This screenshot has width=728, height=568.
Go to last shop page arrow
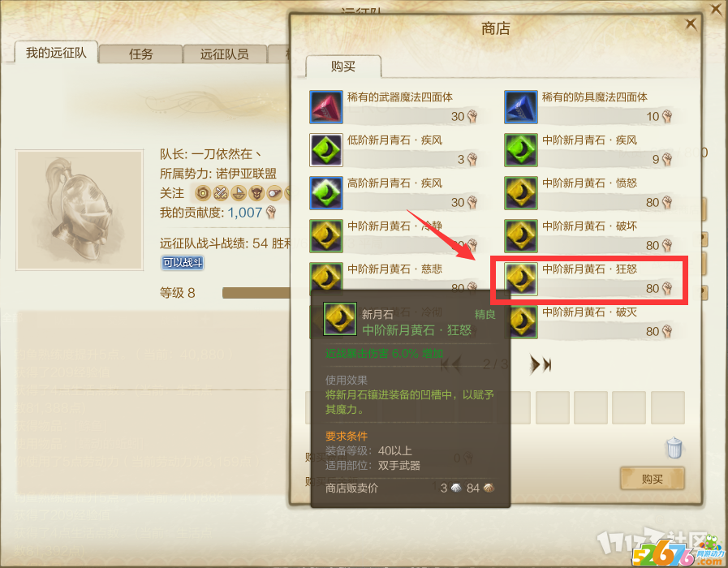(541, 365)
